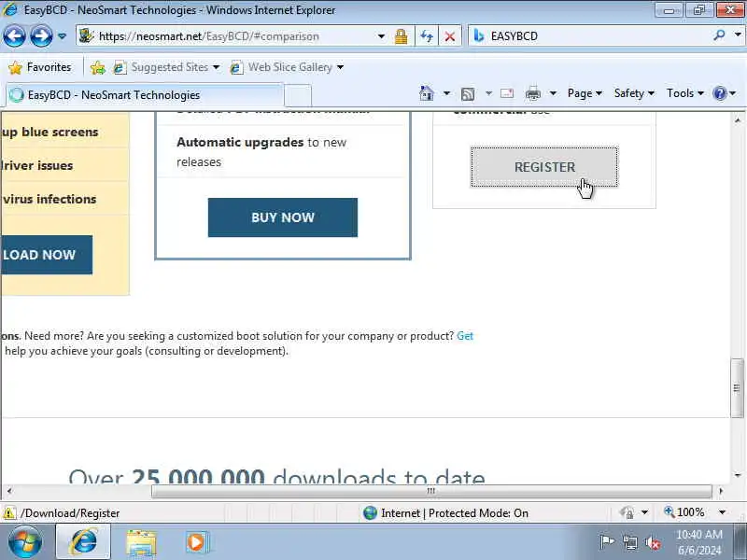Click the vertical scrollbar thumb
Viewport: 747px width, 560px height.
pyautogui.click(x=737, y=388)
